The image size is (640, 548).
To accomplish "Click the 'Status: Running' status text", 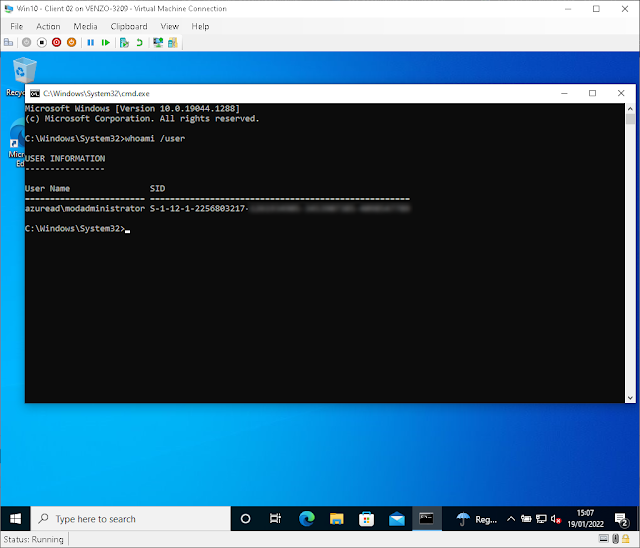I will tap(33, 539).
